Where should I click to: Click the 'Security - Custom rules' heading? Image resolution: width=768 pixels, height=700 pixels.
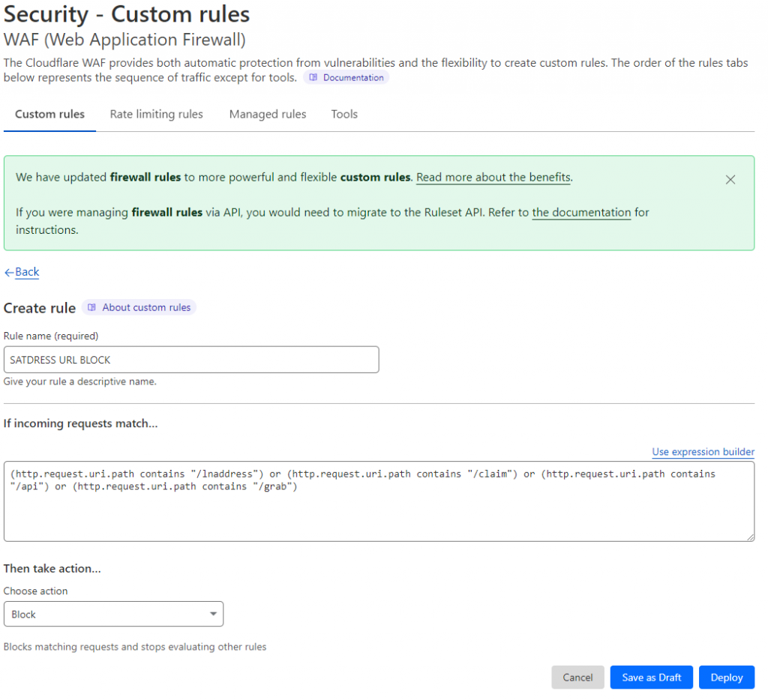click(x=126, y=13)
